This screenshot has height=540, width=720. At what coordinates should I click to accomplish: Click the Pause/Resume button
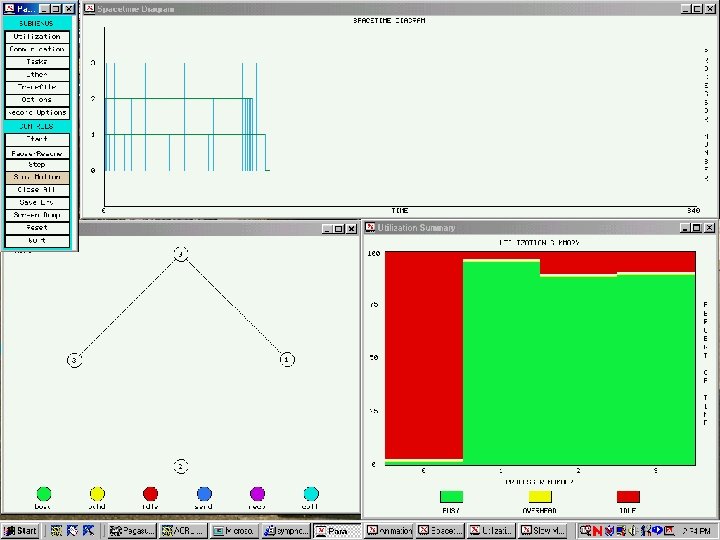37,153
